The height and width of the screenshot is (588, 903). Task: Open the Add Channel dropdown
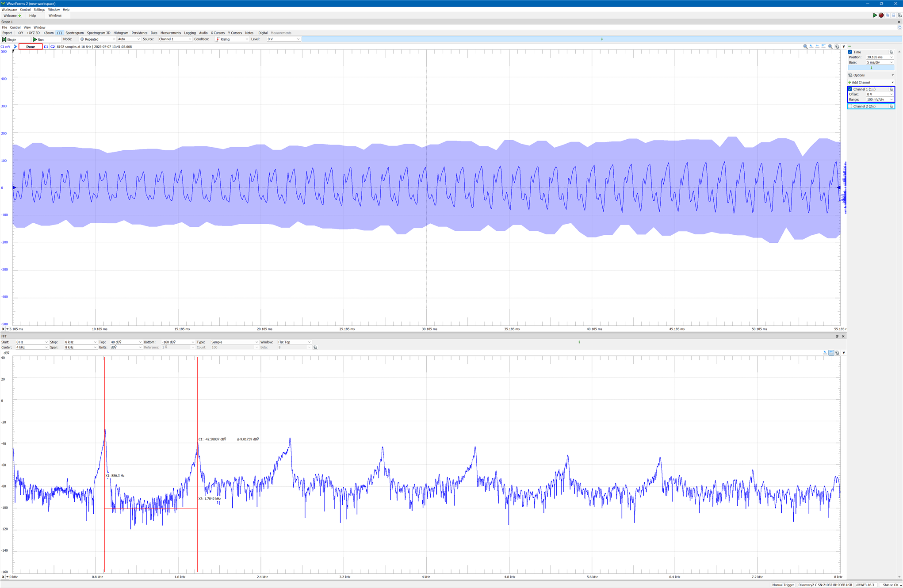[871, 83]
